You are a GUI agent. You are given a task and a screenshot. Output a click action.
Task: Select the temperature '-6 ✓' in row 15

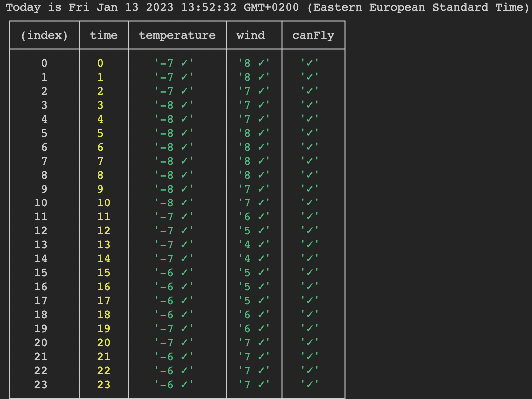pos(174,272)
